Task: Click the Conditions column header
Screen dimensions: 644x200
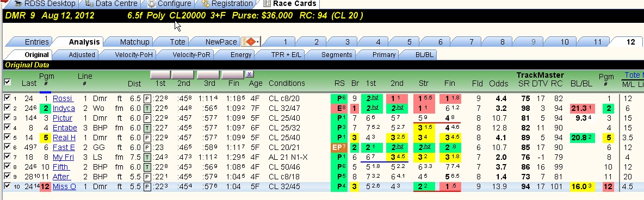Action: coord(287,83)
